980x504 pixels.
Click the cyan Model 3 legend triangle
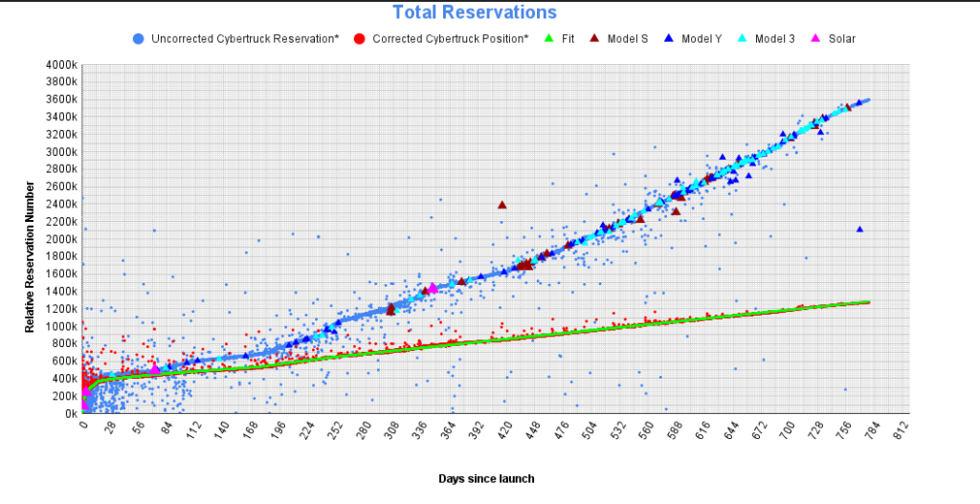pyautogui.click(x=742, y=38)
